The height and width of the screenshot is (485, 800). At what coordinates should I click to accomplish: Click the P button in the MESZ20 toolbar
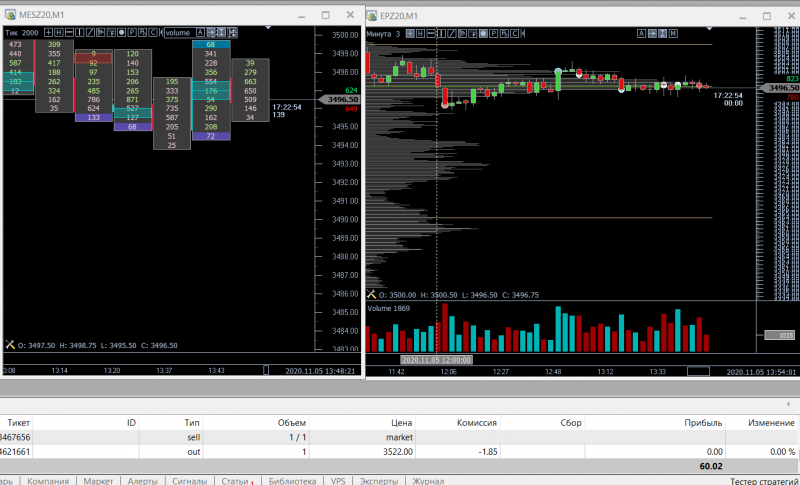(132, 33)
